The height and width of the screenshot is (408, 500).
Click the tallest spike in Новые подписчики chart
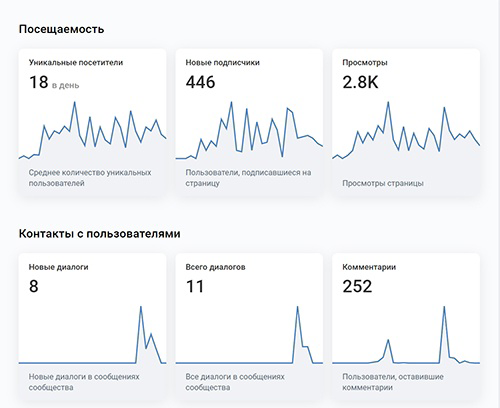[231, 102]
